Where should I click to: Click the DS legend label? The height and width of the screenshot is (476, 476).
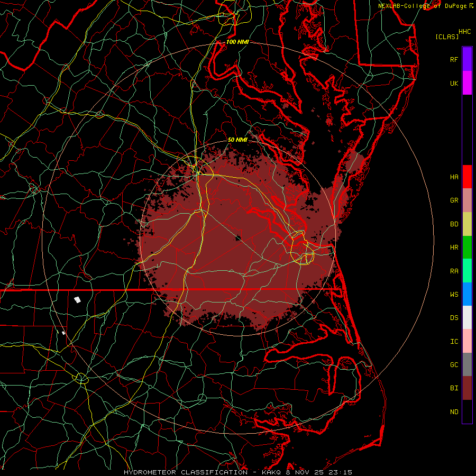click(454, 318)
